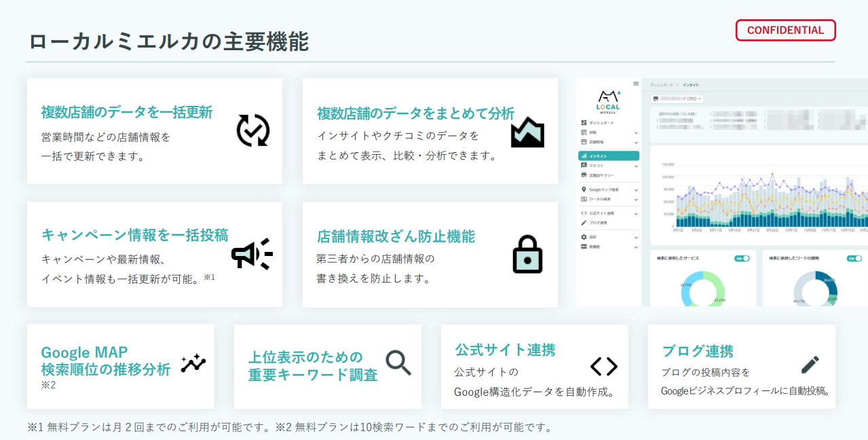Click the megaphone icon on the キャンペーン情報 card
Image resolution: width=868 pixels, height=440 pixels.
pyautogui.click(x=252, y=255)
